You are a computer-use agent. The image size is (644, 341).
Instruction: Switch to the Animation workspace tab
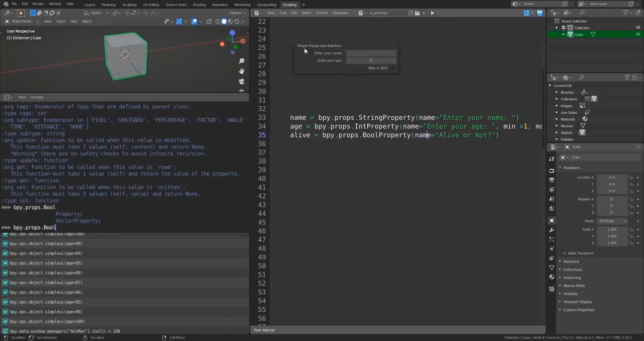tap(219, 5)
